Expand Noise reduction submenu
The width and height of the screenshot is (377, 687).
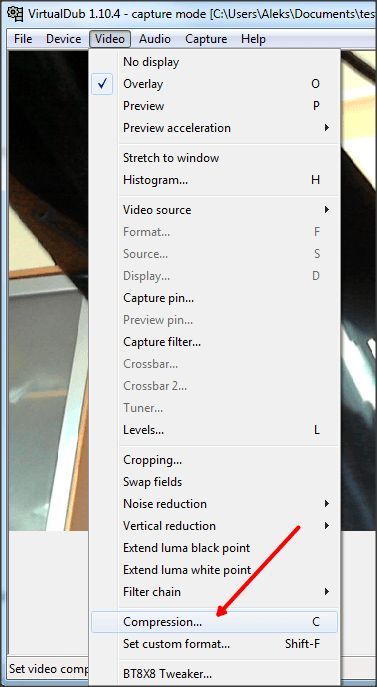coord(214,504)
